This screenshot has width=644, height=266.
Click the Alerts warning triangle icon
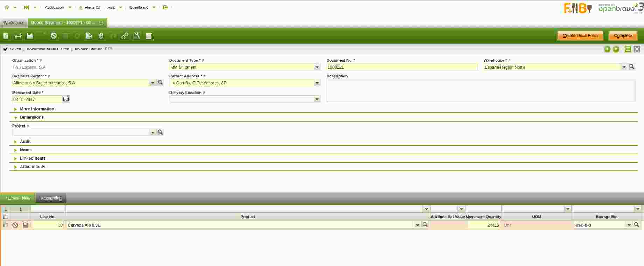pyautogui.click(x=80, y=7)
